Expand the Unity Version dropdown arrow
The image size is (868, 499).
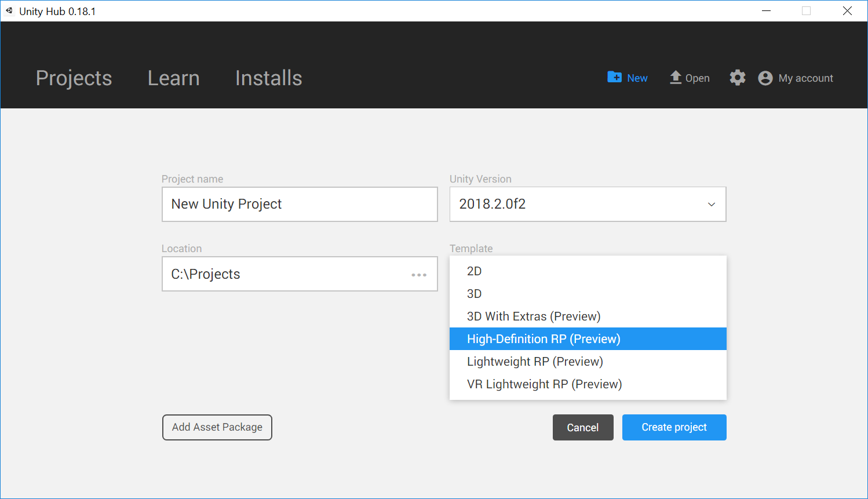click(x=712, y=205)
